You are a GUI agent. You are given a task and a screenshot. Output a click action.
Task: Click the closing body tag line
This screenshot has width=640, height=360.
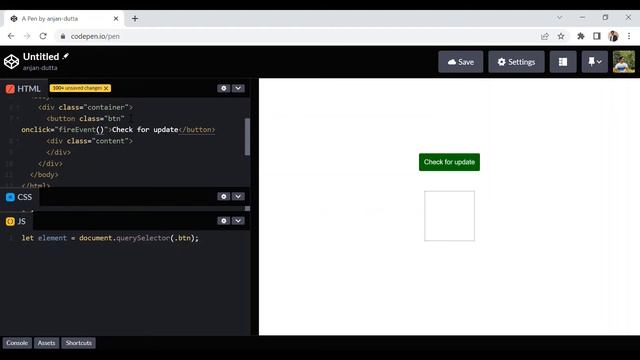[44, 175]
